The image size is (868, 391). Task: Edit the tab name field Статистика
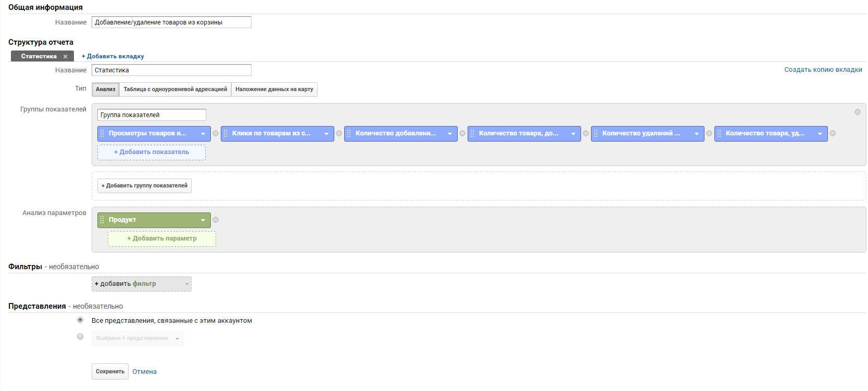[x=171, y=70]
